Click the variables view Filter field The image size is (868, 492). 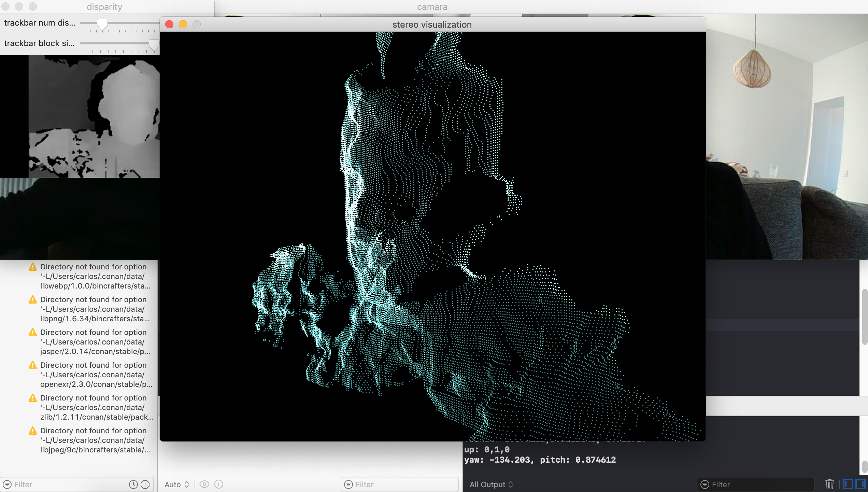pos(399,484)
